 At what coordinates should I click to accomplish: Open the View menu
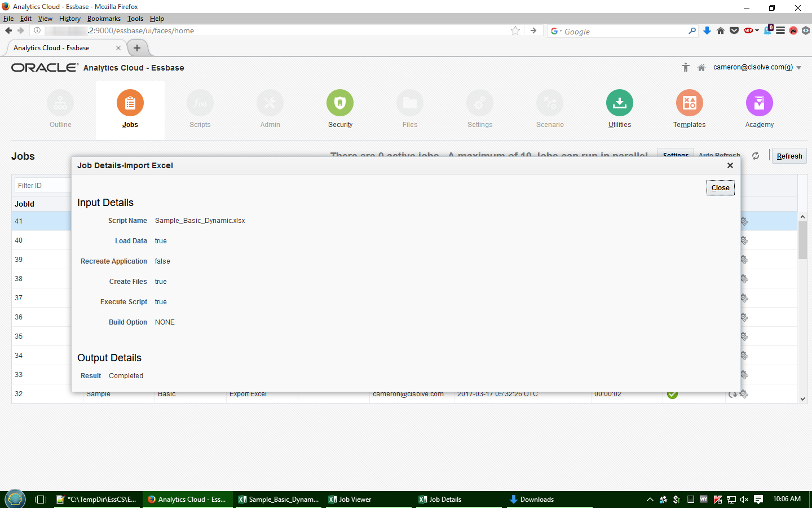pos(45,19)
